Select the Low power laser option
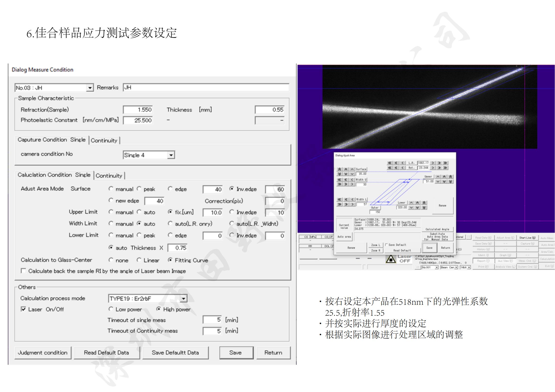This screenshot has width=555, height=392. tap(111, 309)
